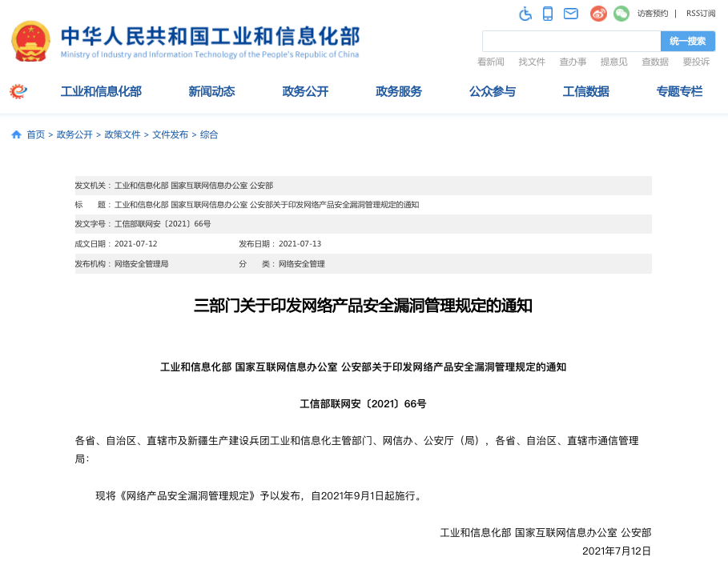Click the colorful emblem left of the navigation bar
Screen dimensions: 728x569
18,91
